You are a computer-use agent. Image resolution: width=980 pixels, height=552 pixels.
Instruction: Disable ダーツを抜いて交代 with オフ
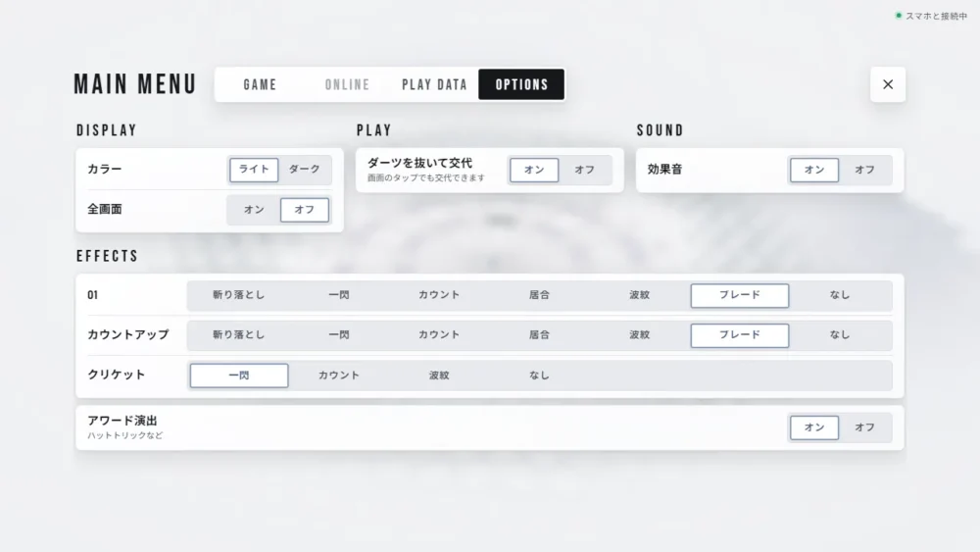[584, 170]
